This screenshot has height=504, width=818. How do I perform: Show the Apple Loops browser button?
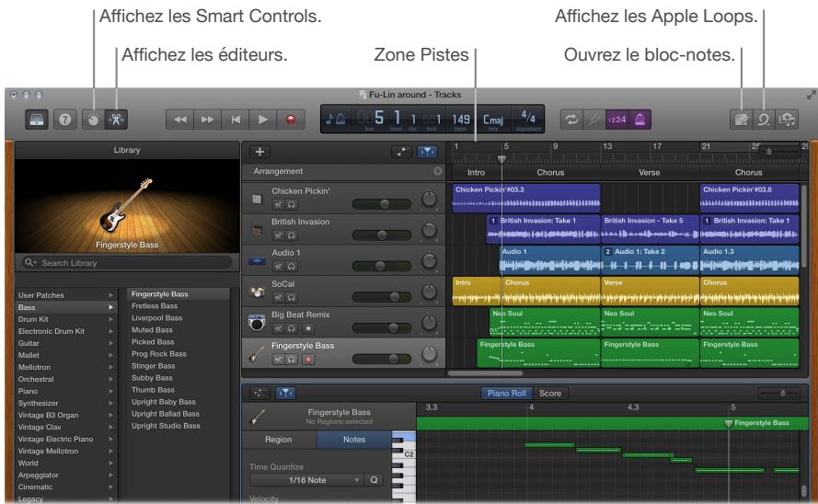pyautogui.click(x=764, y=120)
